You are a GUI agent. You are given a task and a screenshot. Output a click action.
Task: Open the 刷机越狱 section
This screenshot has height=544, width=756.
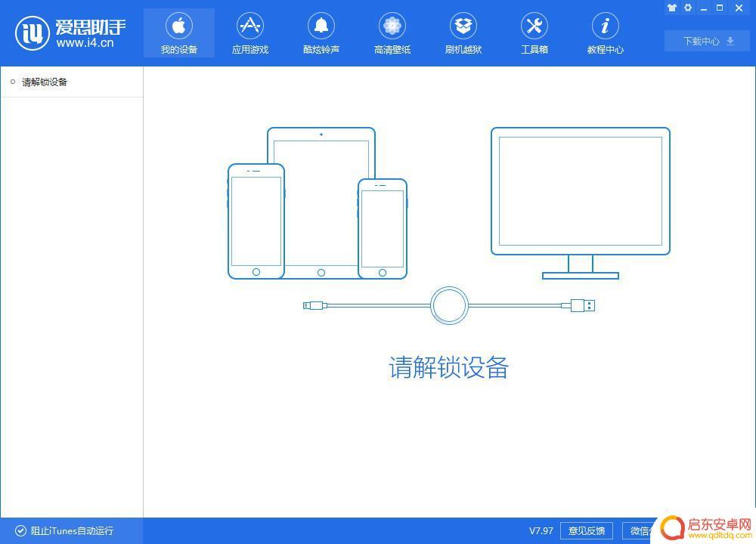[463, 32]
